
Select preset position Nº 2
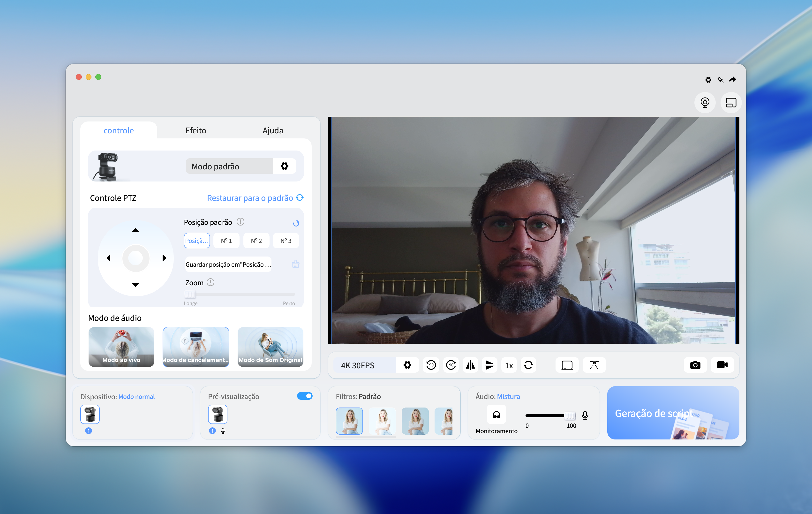click(x=256, y=241)
